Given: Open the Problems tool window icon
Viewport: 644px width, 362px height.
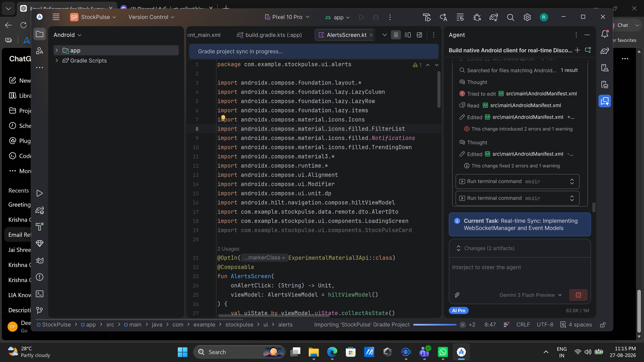Looking at the screenshot, I should tap(40, 277).
